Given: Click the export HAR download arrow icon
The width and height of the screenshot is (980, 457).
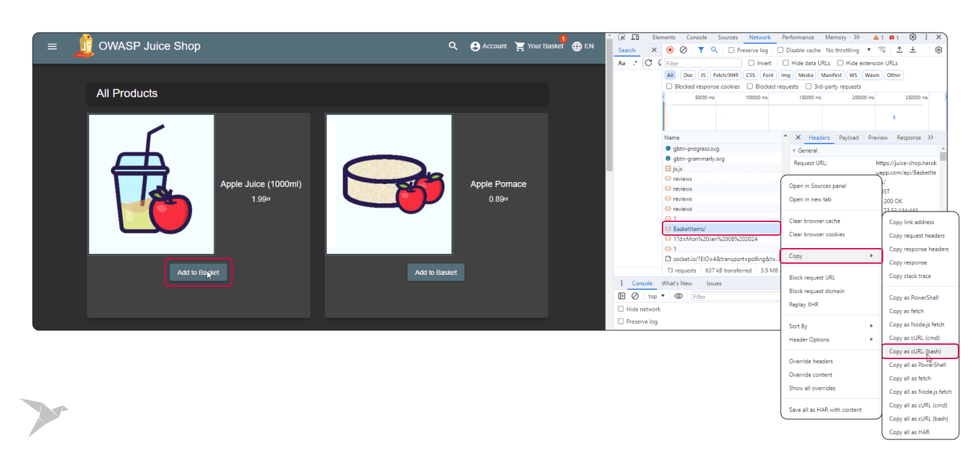Looking at the screenshot, I should coord(913,50).
